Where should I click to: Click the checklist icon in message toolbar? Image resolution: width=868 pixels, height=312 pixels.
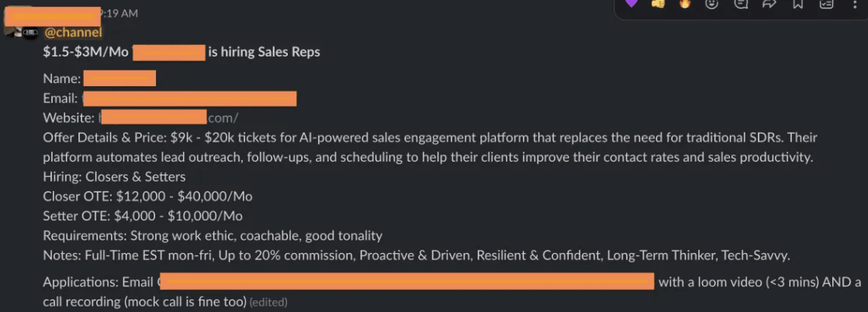pyautogui.click(x=826, y=4)
